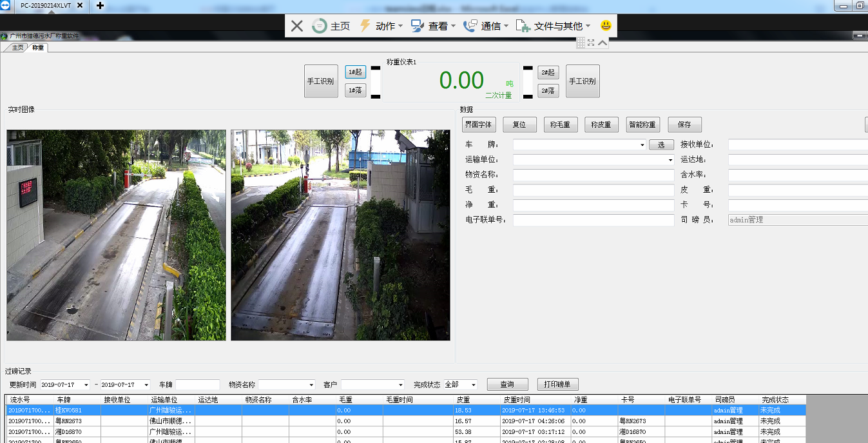
Task: Click the 含水率 input field
Action: (798, 175)
